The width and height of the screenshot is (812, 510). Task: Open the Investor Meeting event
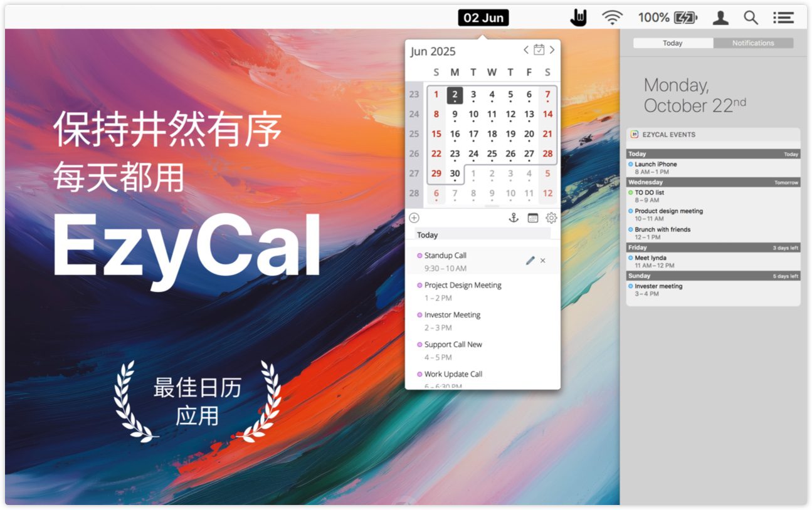tap(483, 321)
